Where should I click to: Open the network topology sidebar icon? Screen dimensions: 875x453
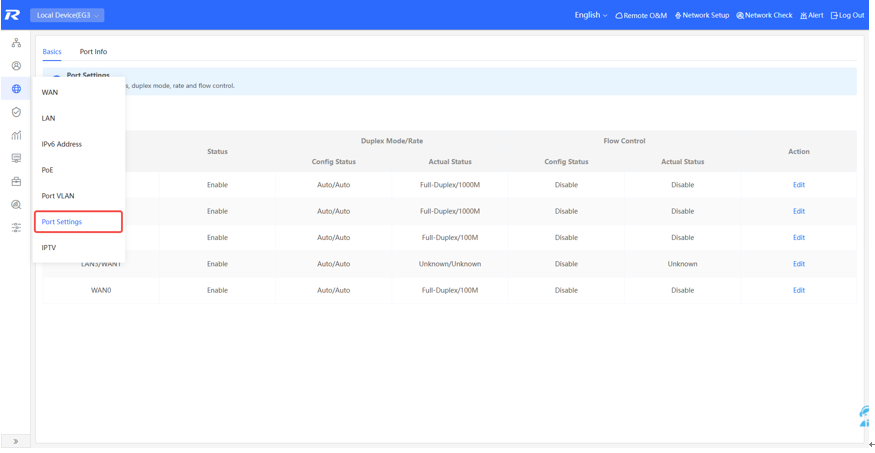[x=16, y=42]
